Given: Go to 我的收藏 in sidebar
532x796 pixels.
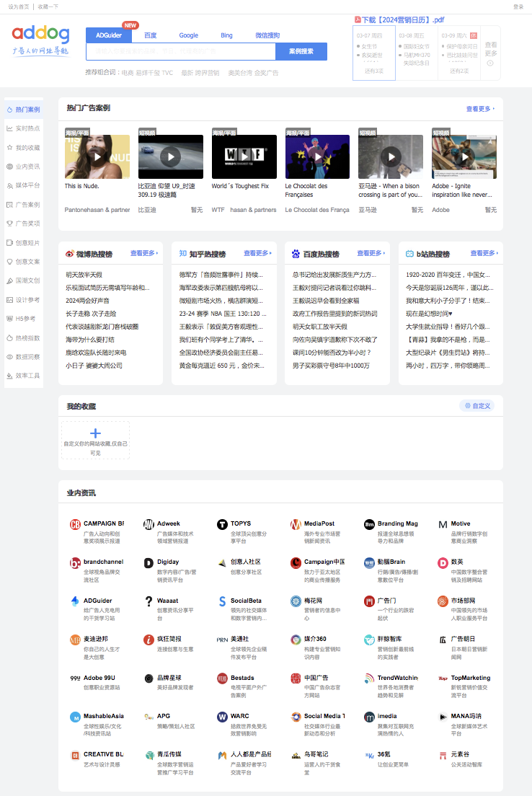Looking at the screenshot, I should pos(23,148).
